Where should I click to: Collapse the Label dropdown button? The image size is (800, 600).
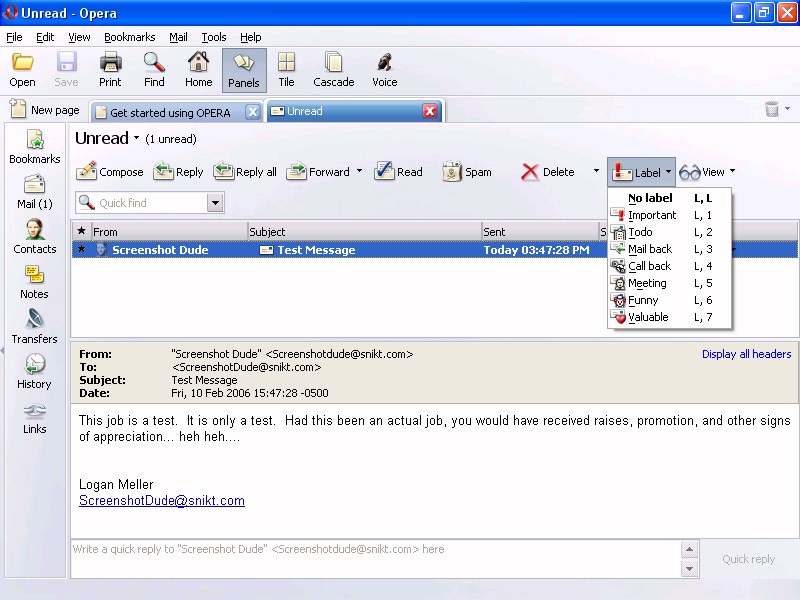[x=641, y=172]
